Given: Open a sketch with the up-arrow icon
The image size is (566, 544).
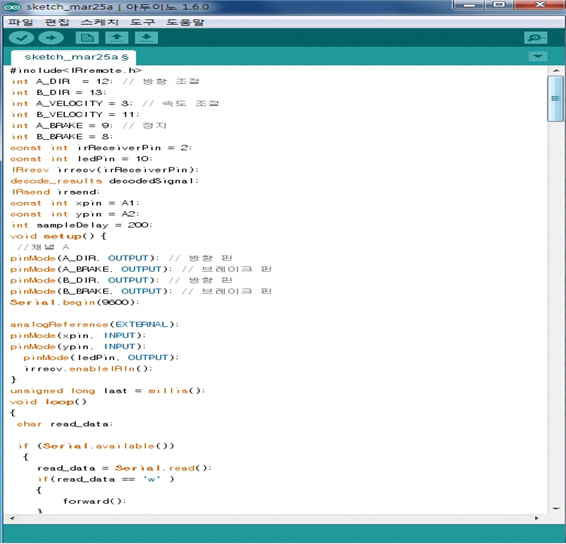Looking at the screenshot, I should pyautogui.click(x=117, y=38).
